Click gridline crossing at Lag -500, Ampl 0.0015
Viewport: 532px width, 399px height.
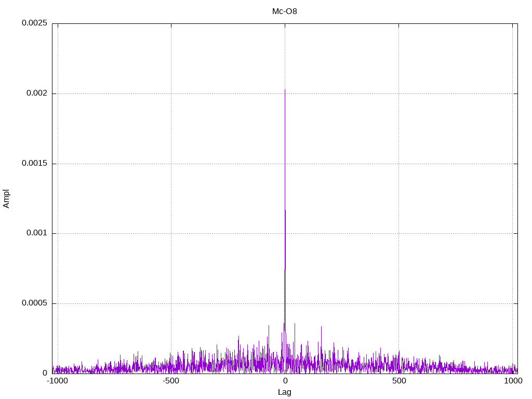(171, 164)
